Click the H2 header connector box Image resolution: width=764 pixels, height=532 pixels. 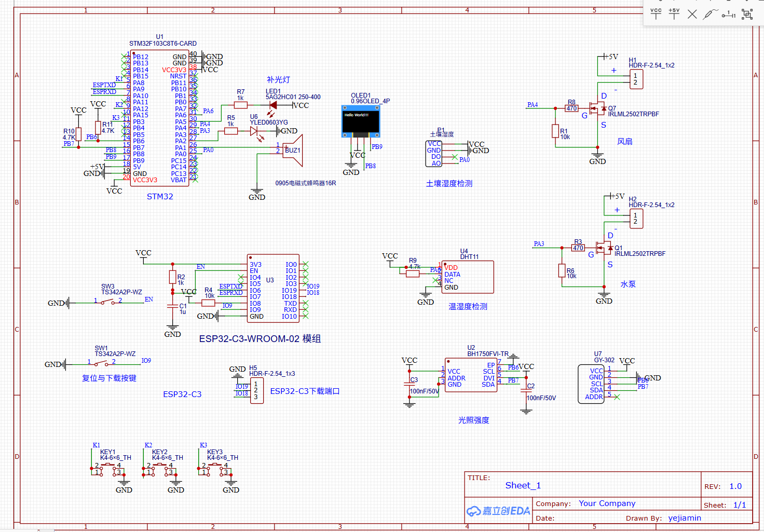(636, 219)
